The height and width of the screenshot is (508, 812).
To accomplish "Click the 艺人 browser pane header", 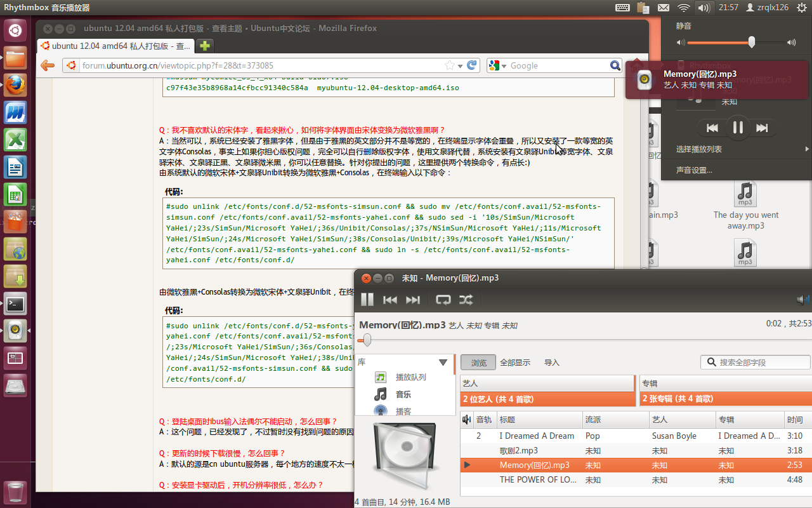I will pyautogui.click(x=547, y=384).
